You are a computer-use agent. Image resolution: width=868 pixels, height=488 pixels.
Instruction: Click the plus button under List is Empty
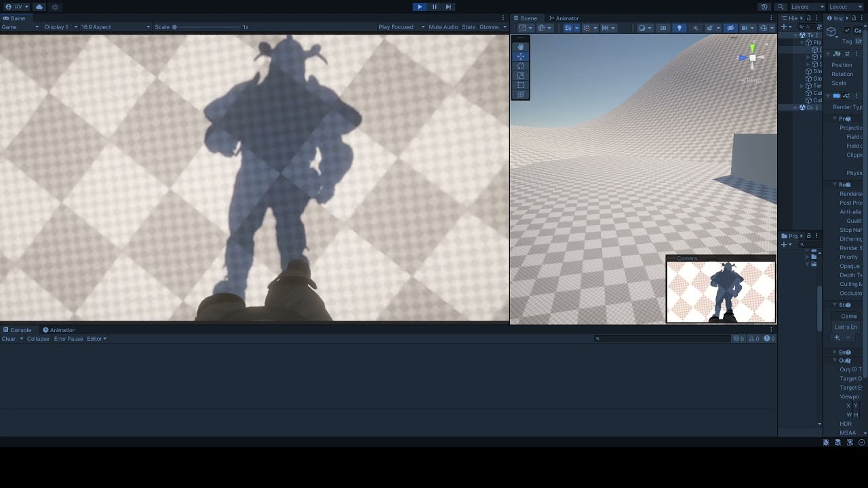(837, 338)
